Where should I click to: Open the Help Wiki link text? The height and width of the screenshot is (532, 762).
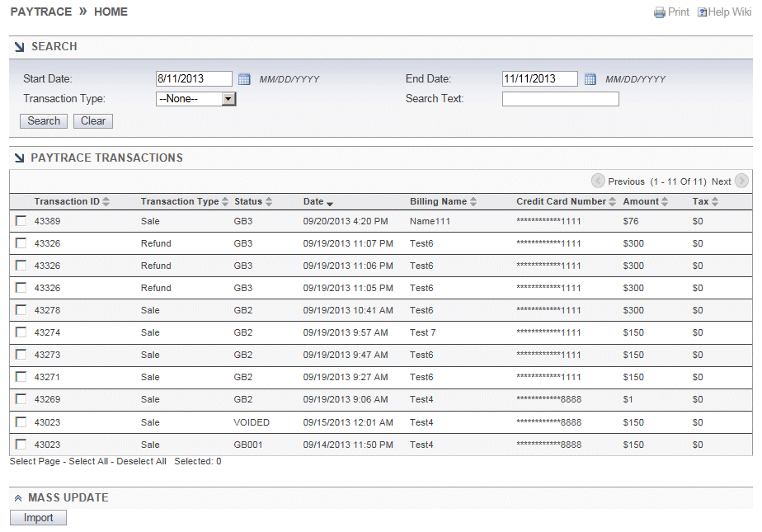tap(730, 12)
